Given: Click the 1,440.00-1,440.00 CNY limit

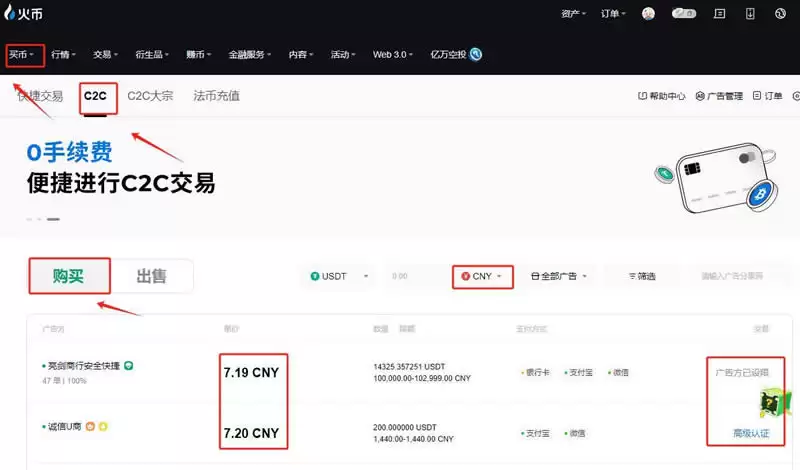Looking at the screenshot, I should click(413, 439).
